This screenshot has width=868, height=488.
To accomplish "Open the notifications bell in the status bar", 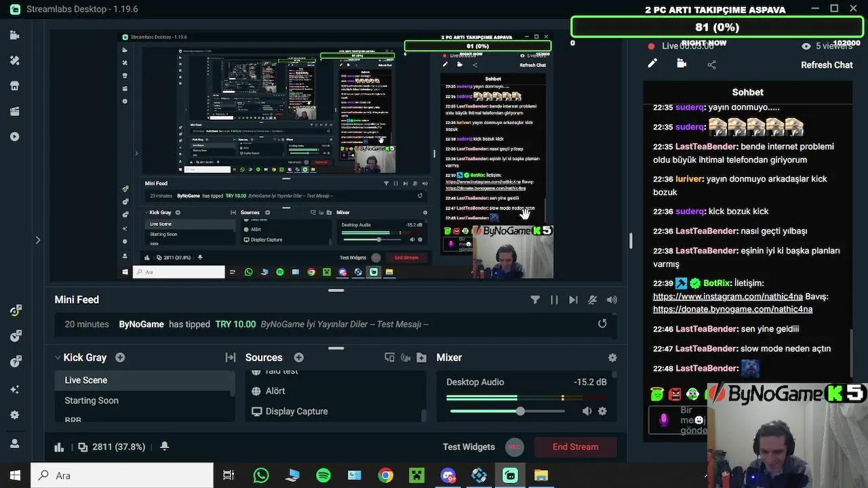I will click(164, 446).
